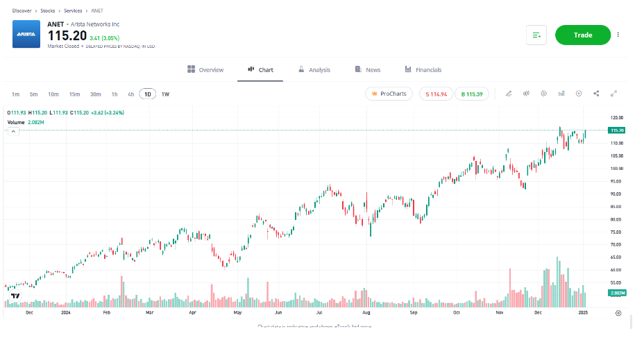The image size is (644, 342).
Task: Click the add compare plus-circle icon
Action: [x=579, y=94]
